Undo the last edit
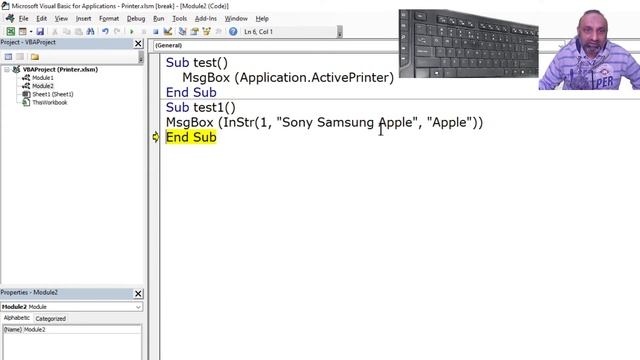This screenshot has height=360, width=640. pos(105,31)
